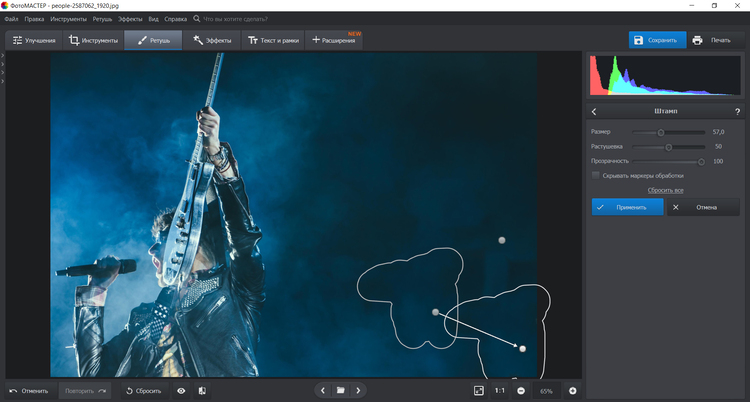Click the 'Сбросить все' link

point(665,189)
